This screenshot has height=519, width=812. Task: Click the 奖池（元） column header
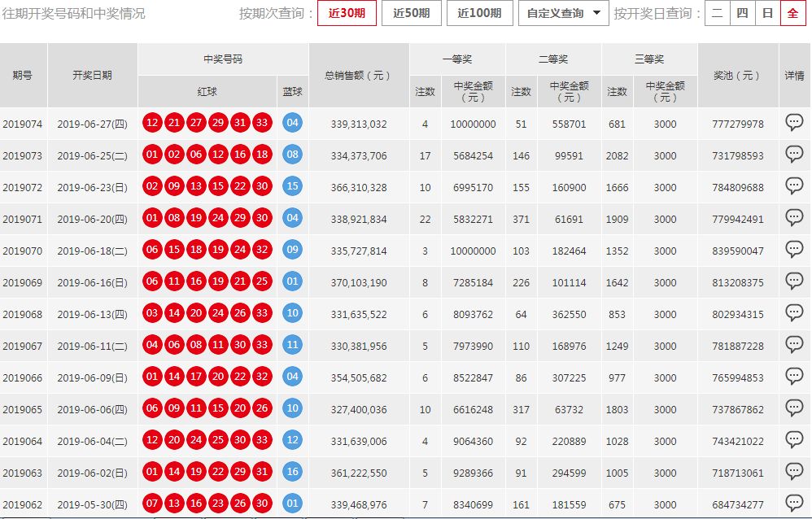(738, 75)
